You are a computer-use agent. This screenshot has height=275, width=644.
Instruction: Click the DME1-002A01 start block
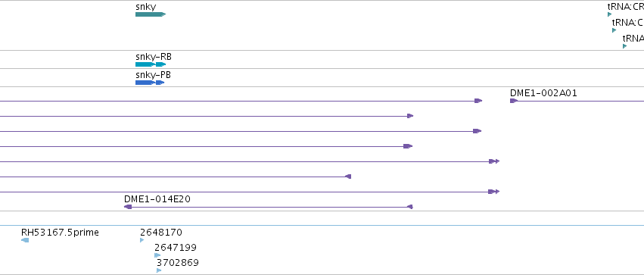tap(514, 101)
